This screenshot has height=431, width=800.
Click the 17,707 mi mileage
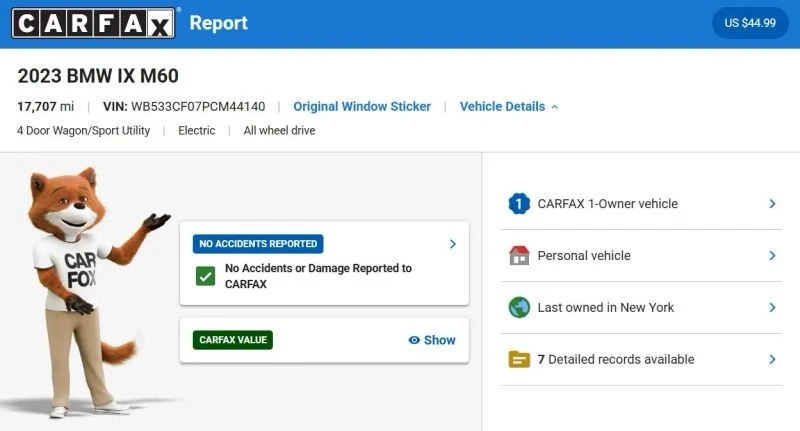(x=45, y=107)
